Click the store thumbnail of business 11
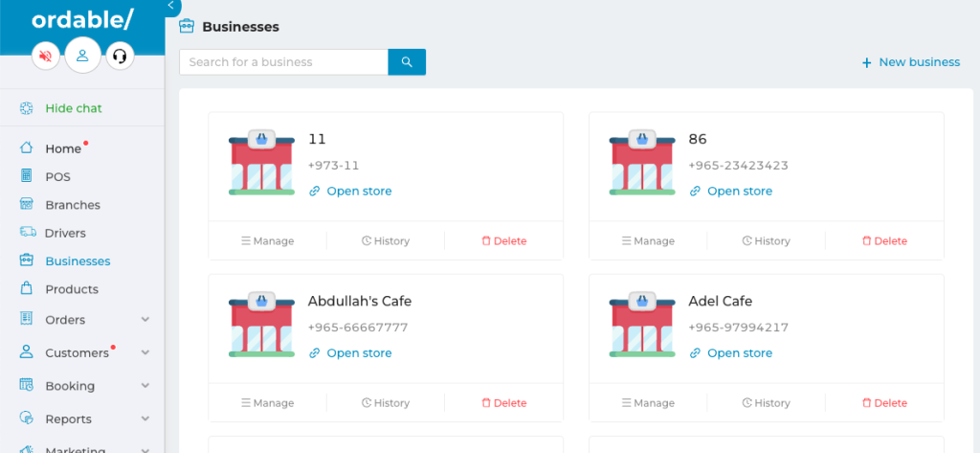980x453 pixels. [261, 163]
